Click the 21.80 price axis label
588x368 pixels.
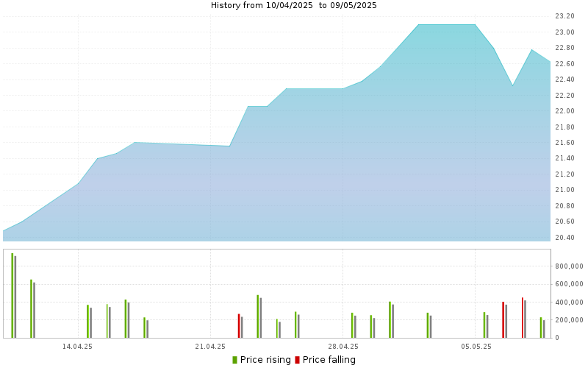coord(564,127)
